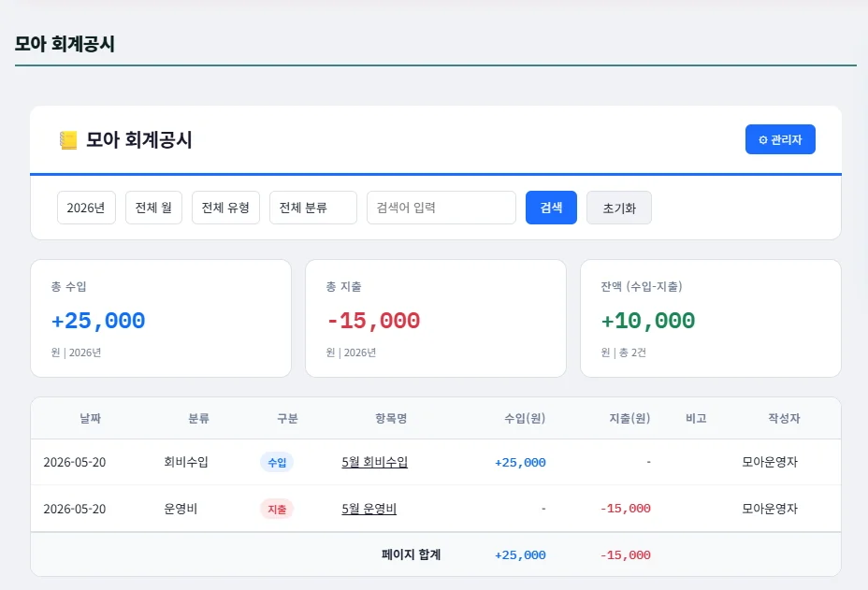Select the 총 수입 summary card
The image size is (868, 590).
161,318
